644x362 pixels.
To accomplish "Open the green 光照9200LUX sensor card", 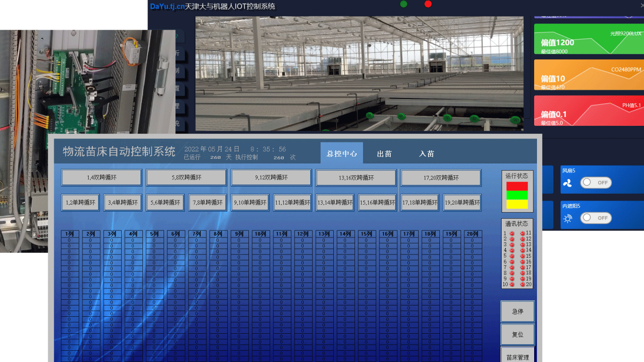I will pos(589,39).
